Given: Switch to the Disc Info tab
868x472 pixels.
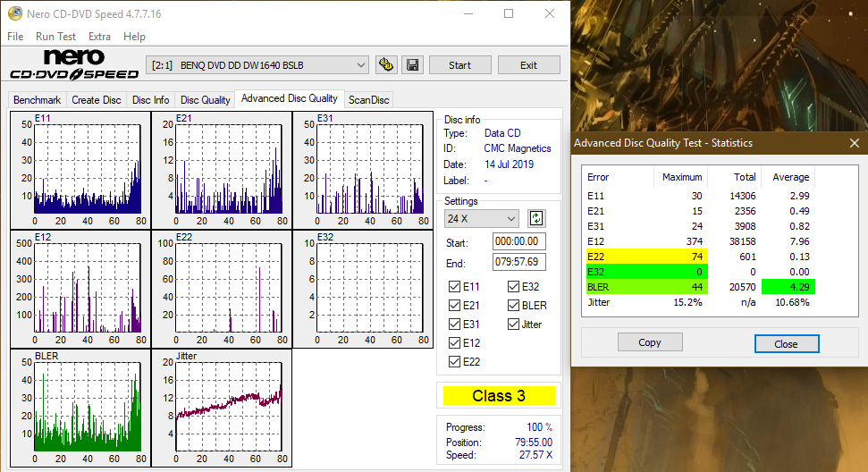Looking at the screenshot, I should pyautogui.click(x=150, y=100).
